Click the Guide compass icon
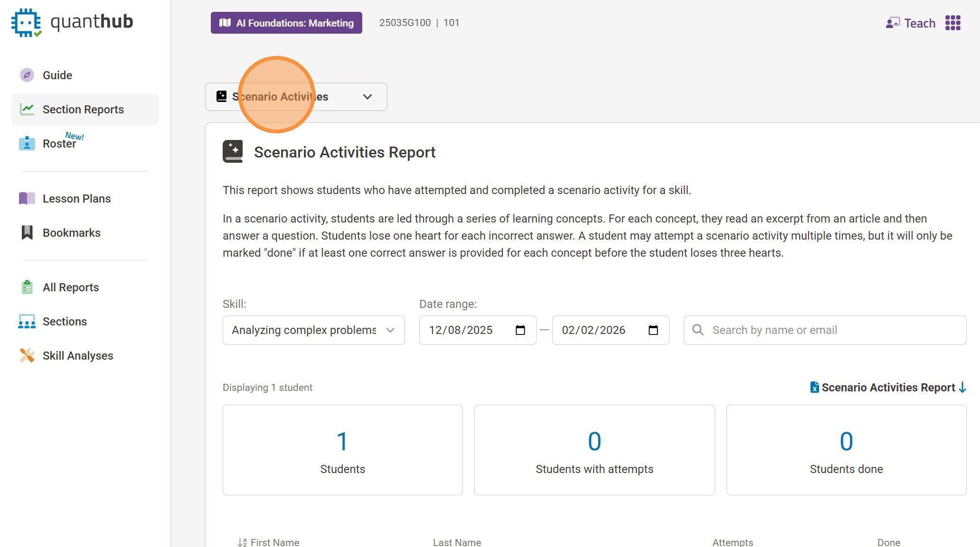 pyautogui.click(x=27, y=75)
